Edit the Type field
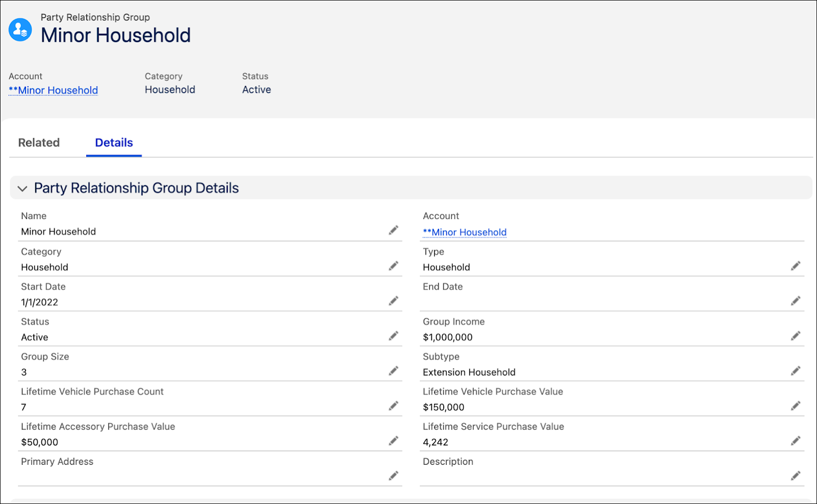This screenshot has width=817, height=504. point(796,266)
